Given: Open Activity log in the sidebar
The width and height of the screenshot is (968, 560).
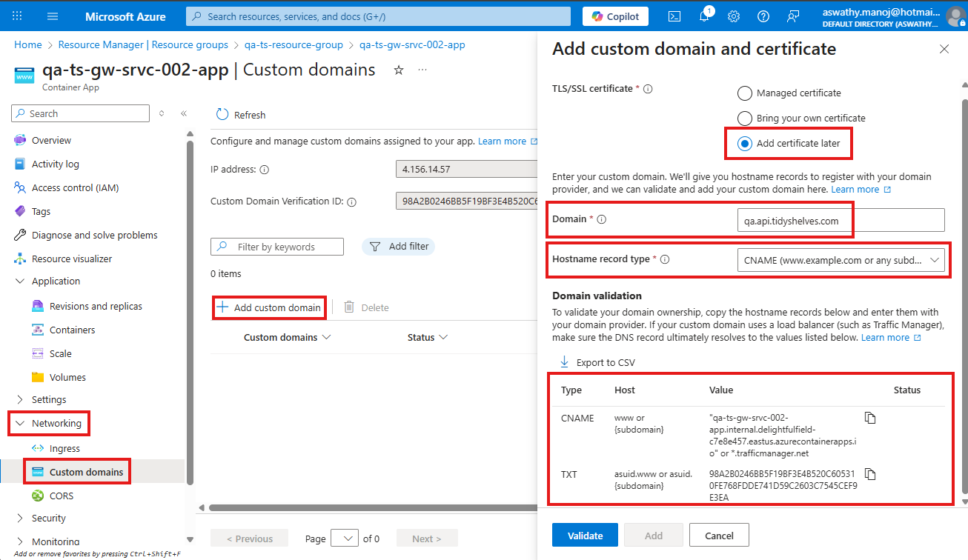Looking at the screenshot, I should click(55, 164).
